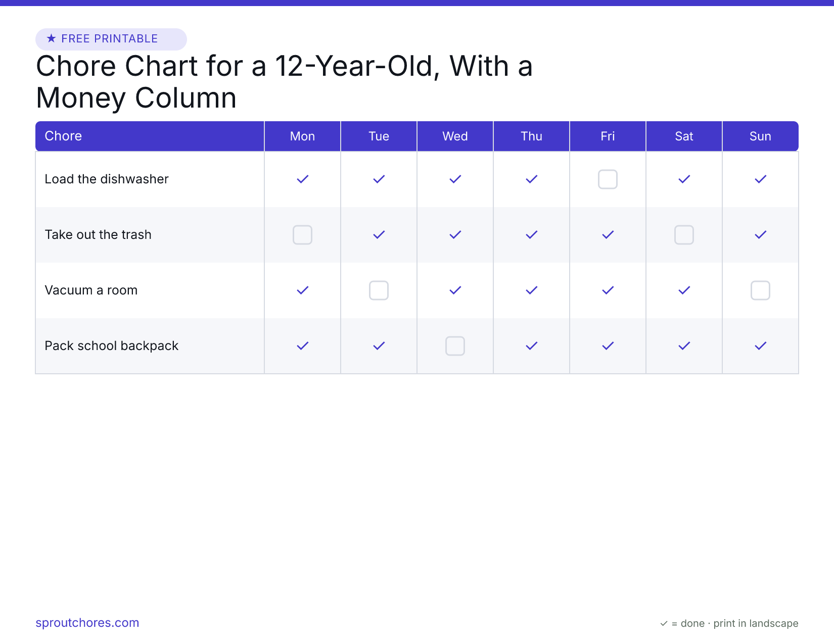Select the Mon column header
The width and height of the screenshot is (834, 644).
302,136
